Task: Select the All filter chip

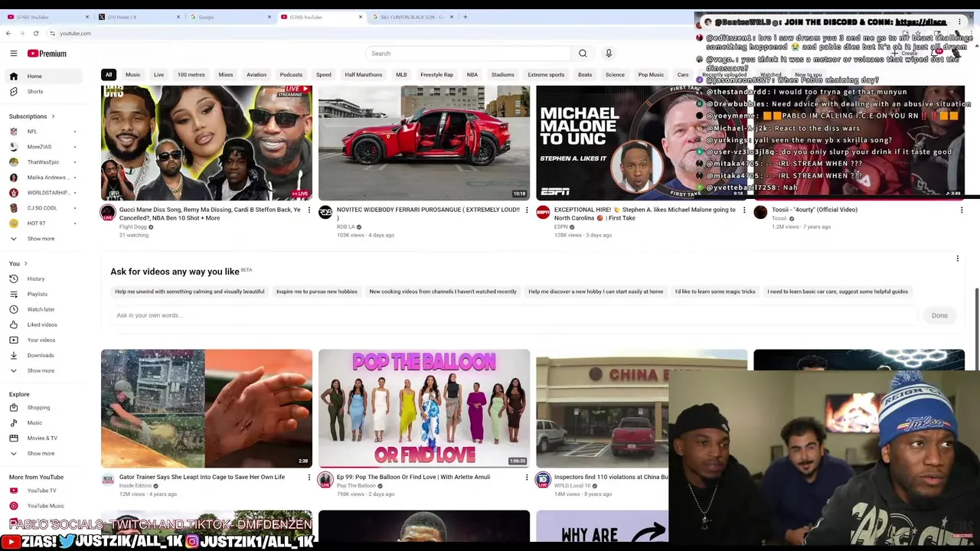Action: 109,75
